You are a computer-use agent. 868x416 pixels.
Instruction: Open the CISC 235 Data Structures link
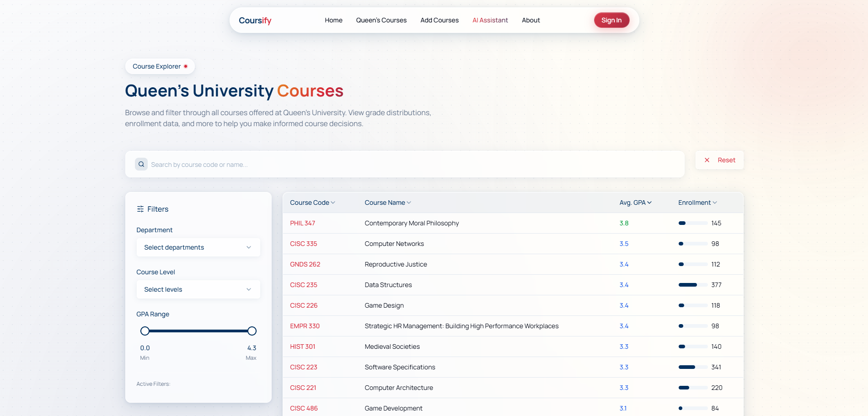coord(303,285)
